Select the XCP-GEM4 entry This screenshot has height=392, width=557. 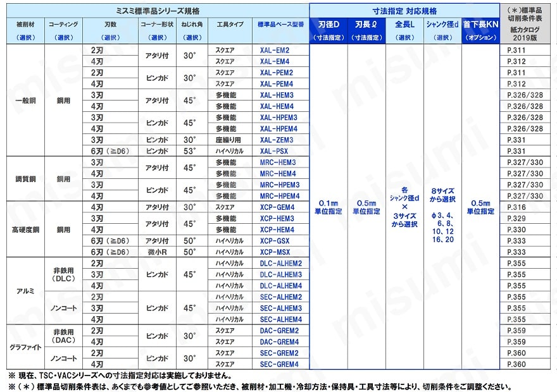click(277, 207)
